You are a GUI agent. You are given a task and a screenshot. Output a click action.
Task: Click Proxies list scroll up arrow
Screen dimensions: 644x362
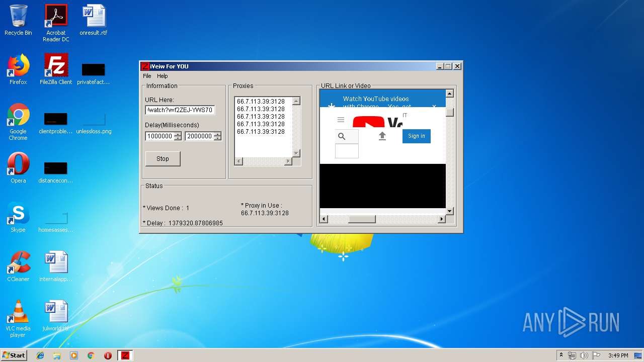click(x=296, y=101)
